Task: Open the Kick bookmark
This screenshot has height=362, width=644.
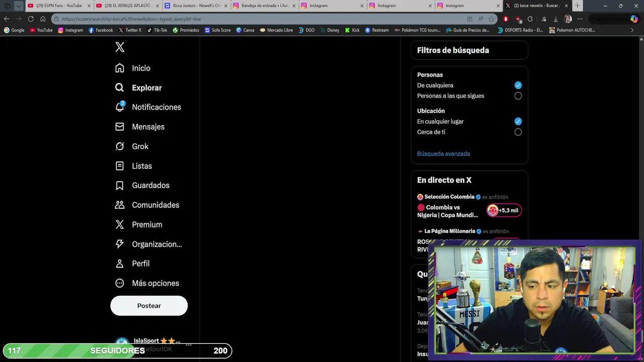Action: 352,30
